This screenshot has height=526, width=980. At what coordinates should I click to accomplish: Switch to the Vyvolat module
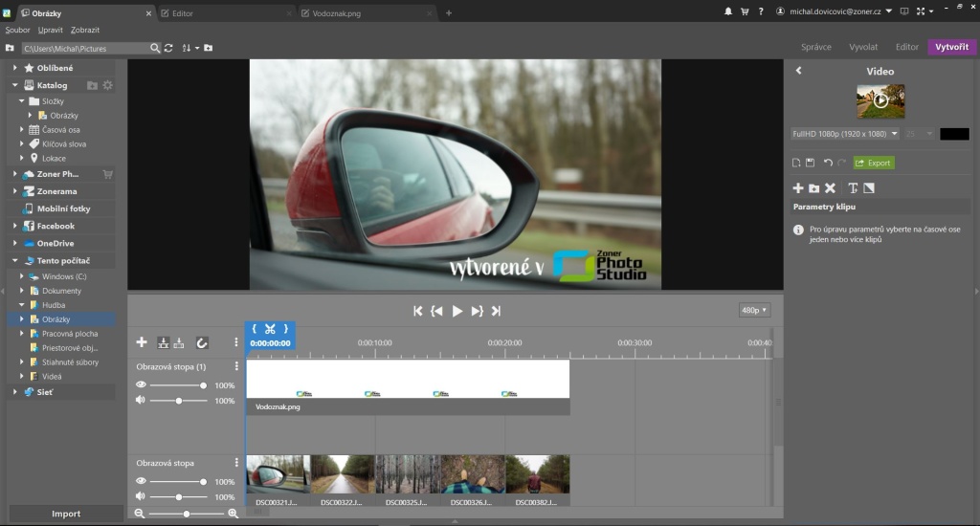[863, 47]
